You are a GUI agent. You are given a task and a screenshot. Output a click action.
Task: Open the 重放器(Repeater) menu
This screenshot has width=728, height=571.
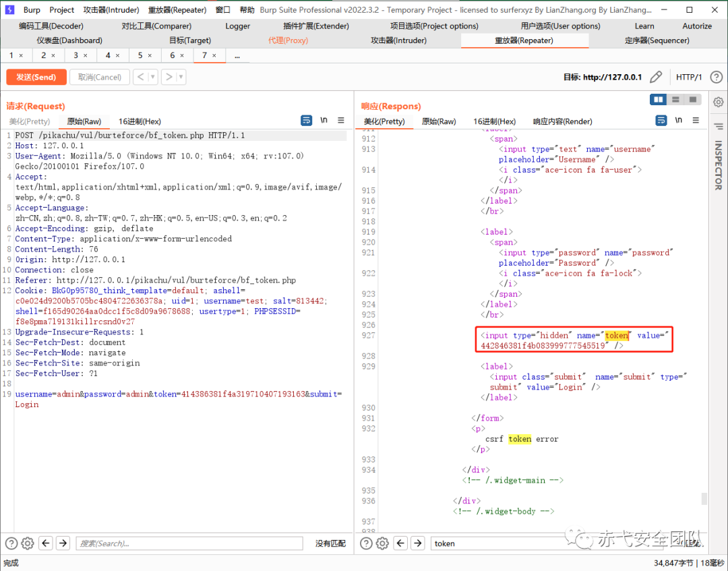177,9
